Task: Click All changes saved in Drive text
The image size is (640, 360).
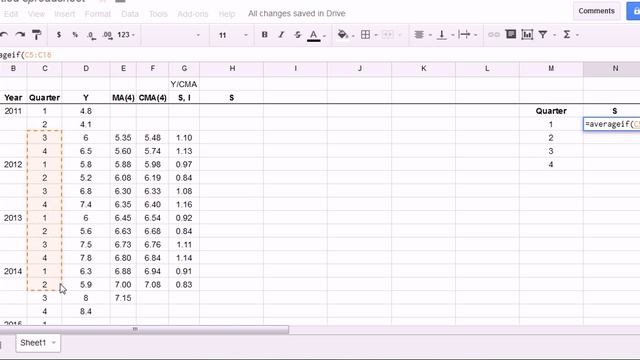Action: pos(297,13)
